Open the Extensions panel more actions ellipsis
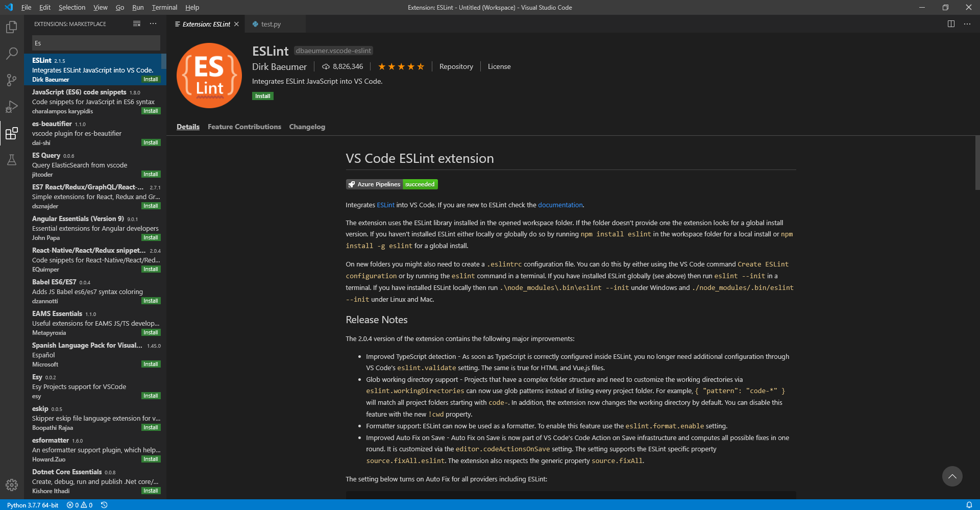 (x=153, y=24)
